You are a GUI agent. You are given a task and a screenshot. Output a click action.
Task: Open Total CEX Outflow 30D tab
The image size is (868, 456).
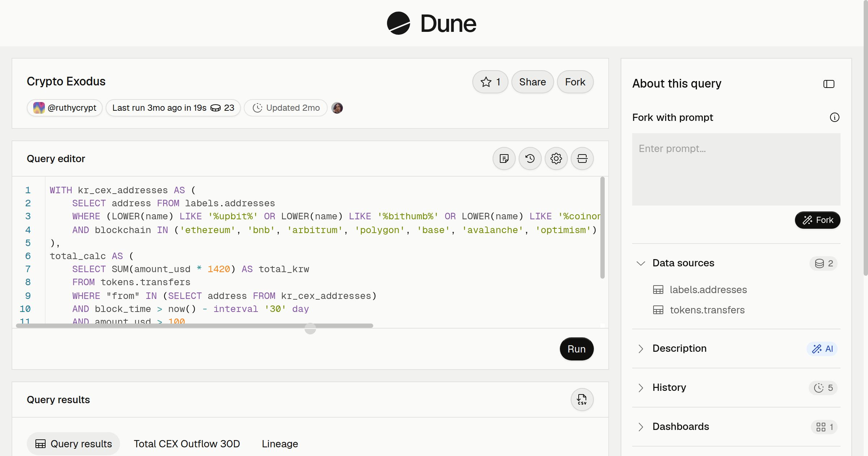187,444
